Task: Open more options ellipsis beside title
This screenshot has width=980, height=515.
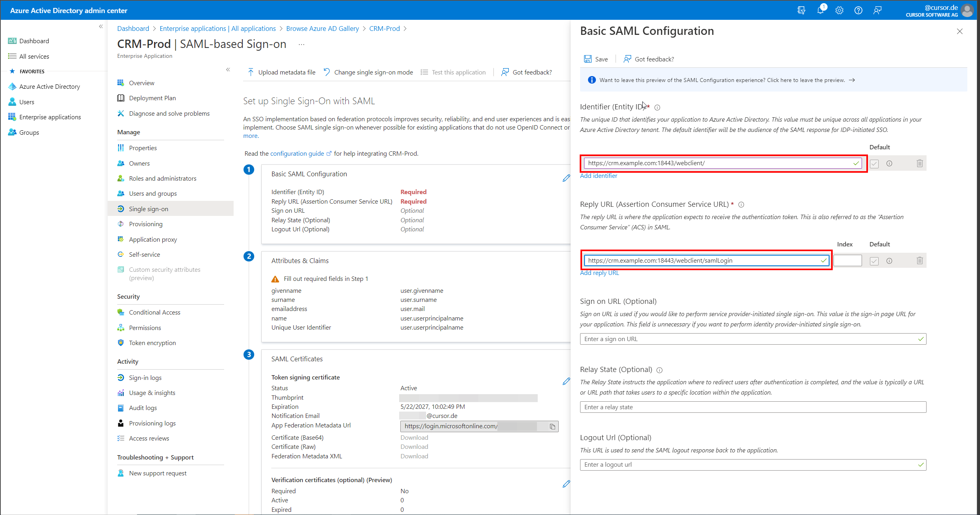Action: (302, 44)
